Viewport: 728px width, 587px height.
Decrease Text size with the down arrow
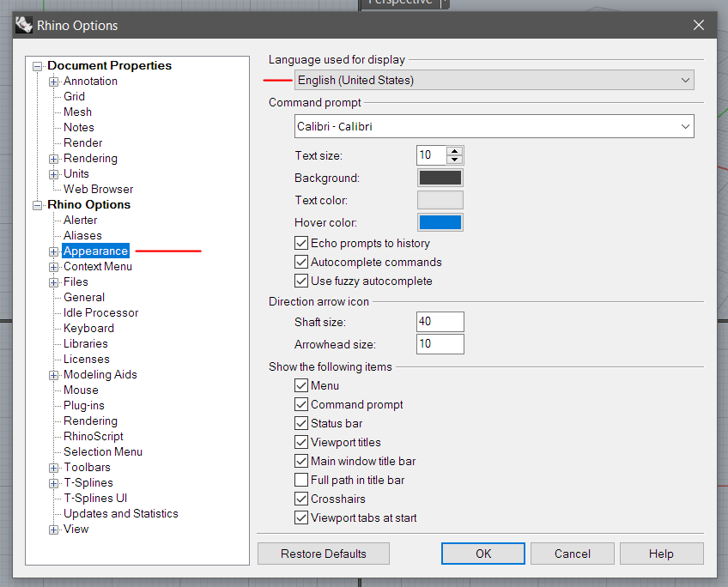click(454, 160)
